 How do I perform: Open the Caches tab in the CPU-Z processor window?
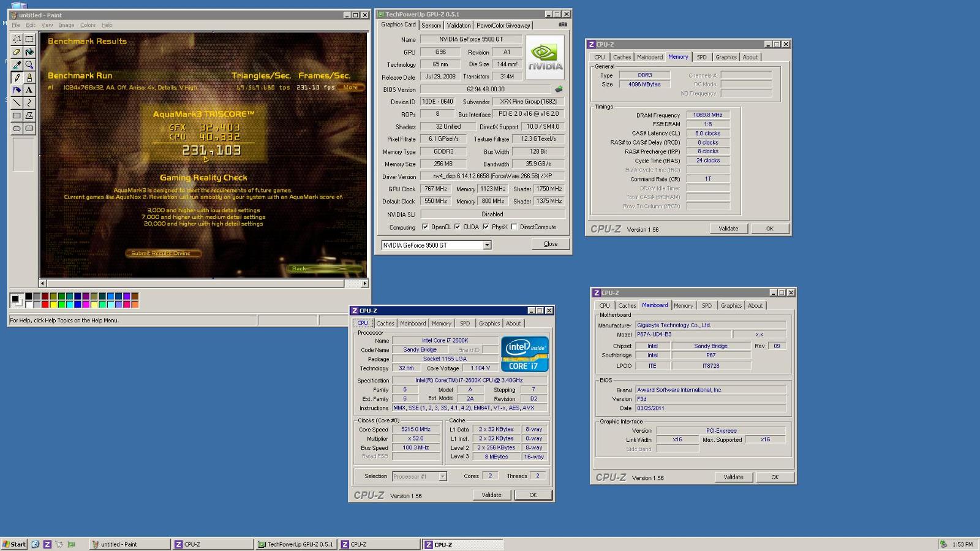tap(385, 323)
